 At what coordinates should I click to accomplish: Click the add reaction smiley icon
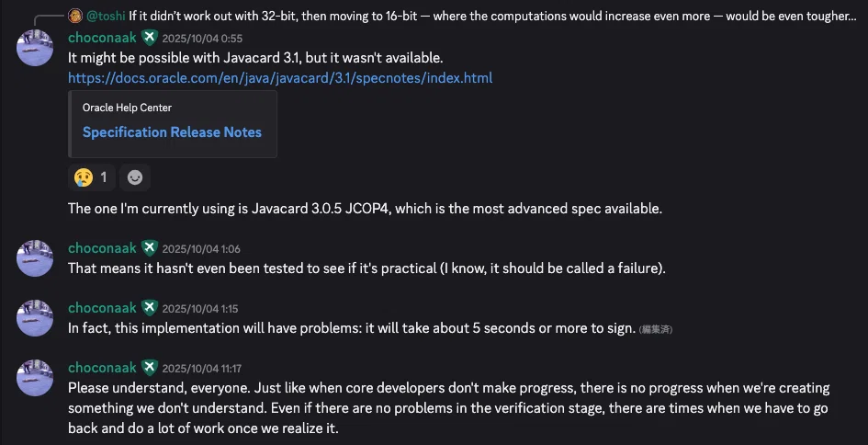tap(134, 177)
